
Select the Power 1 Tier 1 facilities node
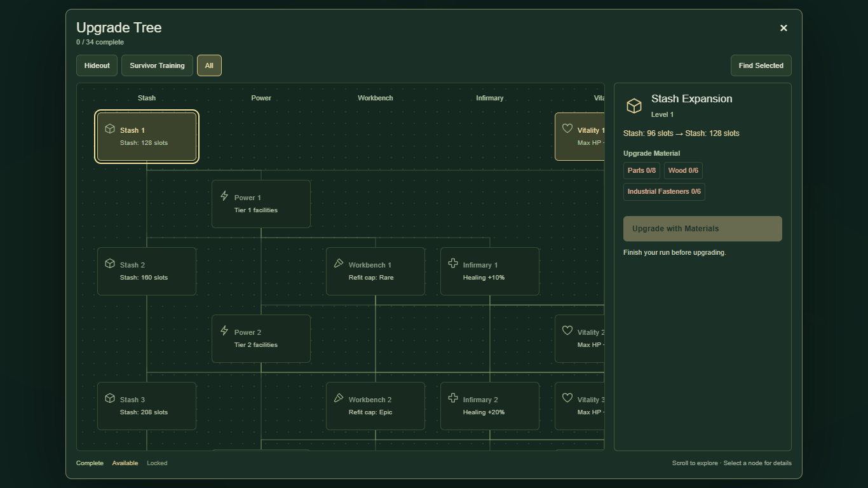point(261,204)
